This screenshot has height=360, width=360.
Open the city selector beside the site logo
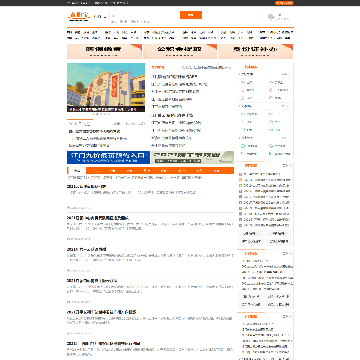[100, 16]
